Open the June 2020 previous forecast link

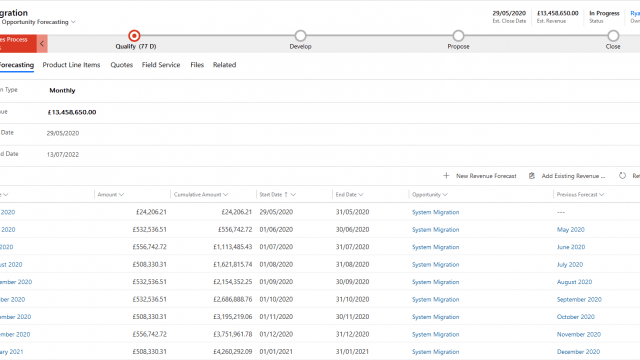(571, 247)
